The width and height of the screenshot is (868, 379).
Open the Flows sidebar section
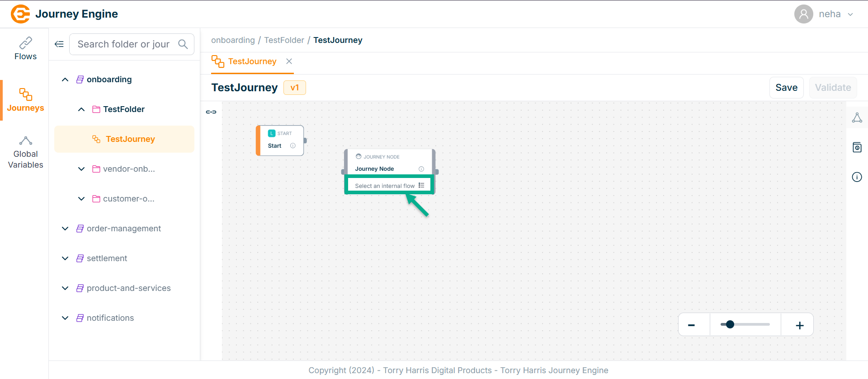pos(25,49)
